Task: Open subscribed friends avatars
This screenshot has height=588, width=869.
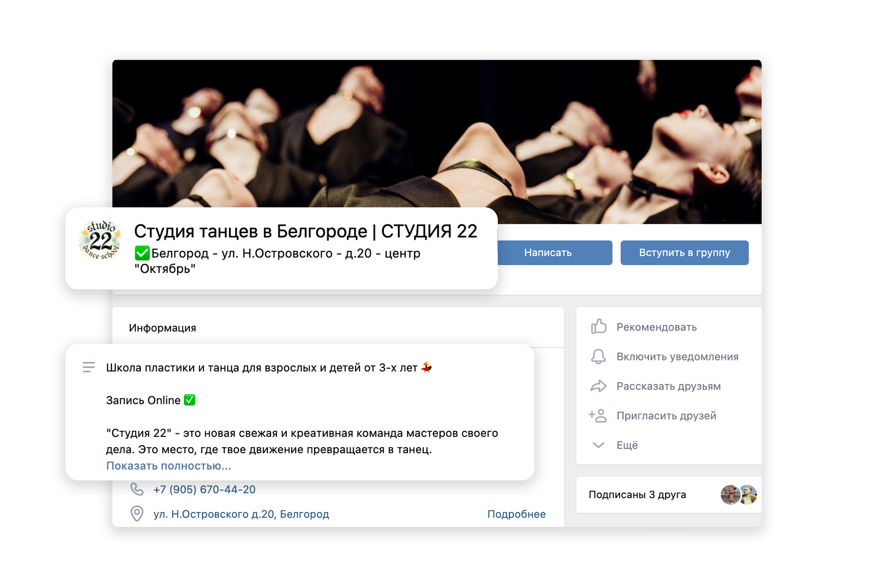Action: (738, 495)
